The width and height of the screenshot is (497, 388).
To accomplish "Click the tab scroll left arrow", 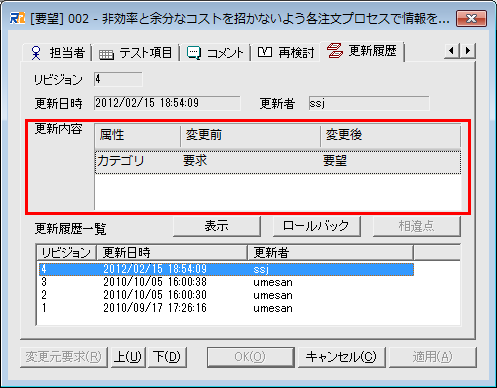I will click(x=452, y=51).
